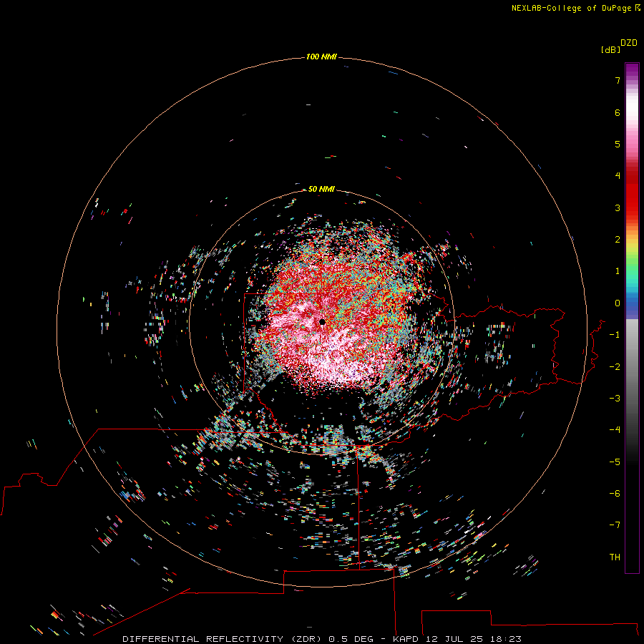Viewport: 644px width, 644px height.
Task: Click the 2 tick label on color scale
Action: point(618,240)
